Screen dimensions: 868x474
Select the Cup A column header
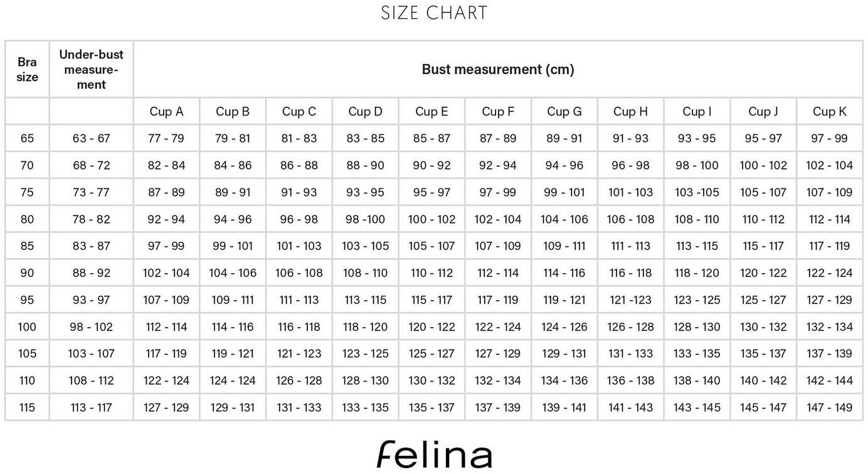[x=166, y=112]
